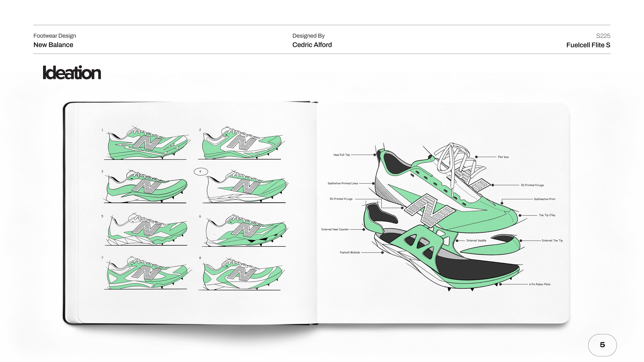
Task: Click shoe sketch number 7
Action: [147, 273]
